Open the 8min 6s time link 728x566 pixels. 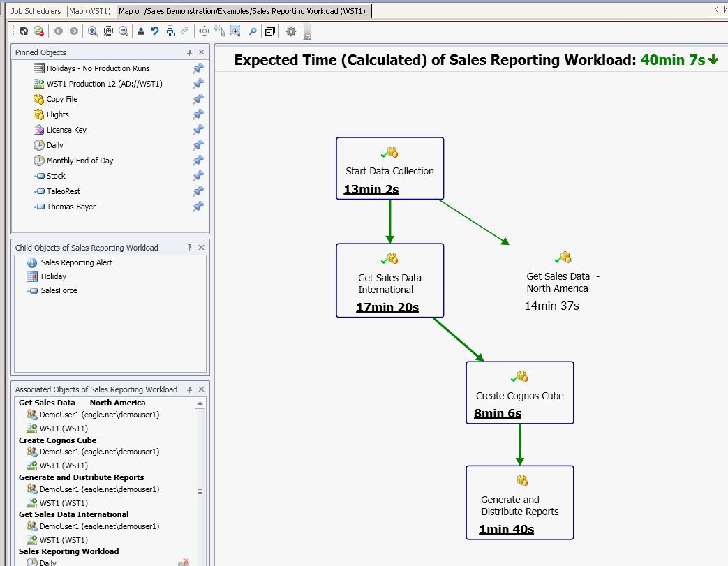(x=497, y=413)
